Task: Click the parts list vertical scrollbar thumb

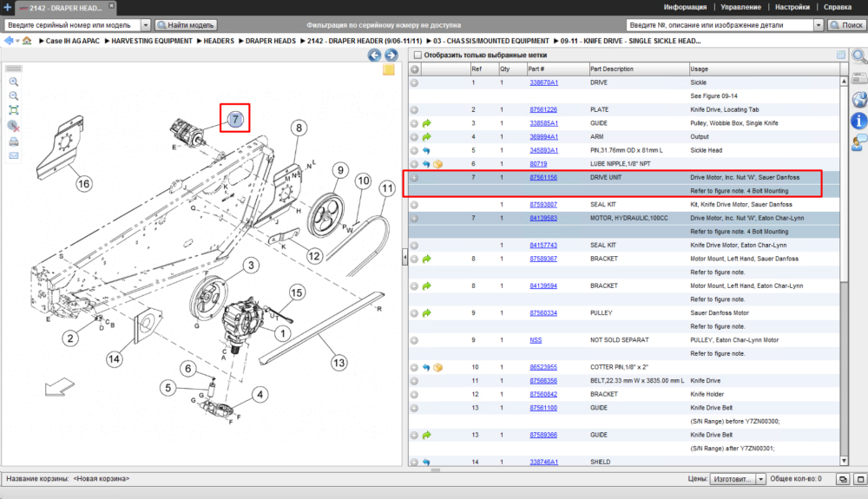Action: tap(844, 184)
